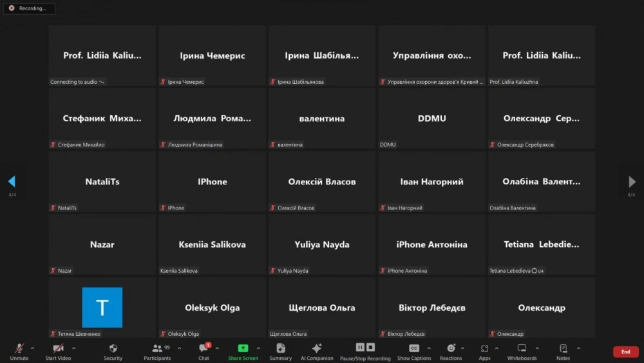
Task: Open the Reactions smiley menu
Action: (451, 352)
